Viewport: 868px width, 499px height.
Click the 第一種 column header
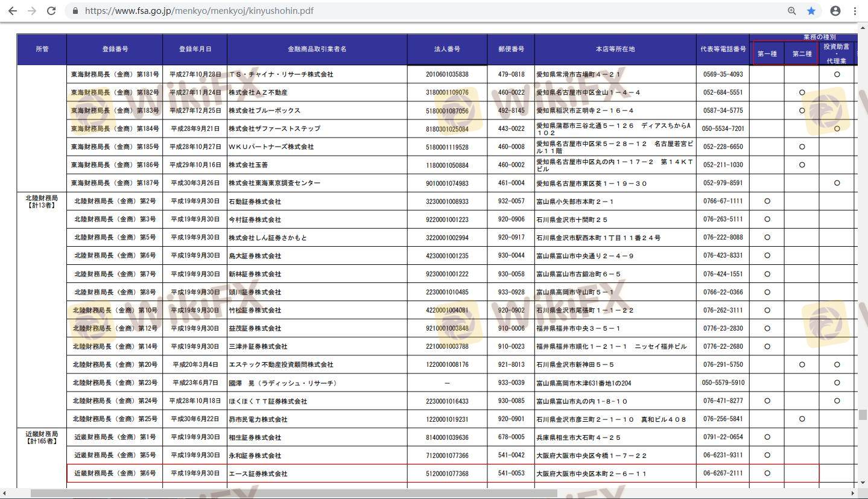(x=767, y=54)
